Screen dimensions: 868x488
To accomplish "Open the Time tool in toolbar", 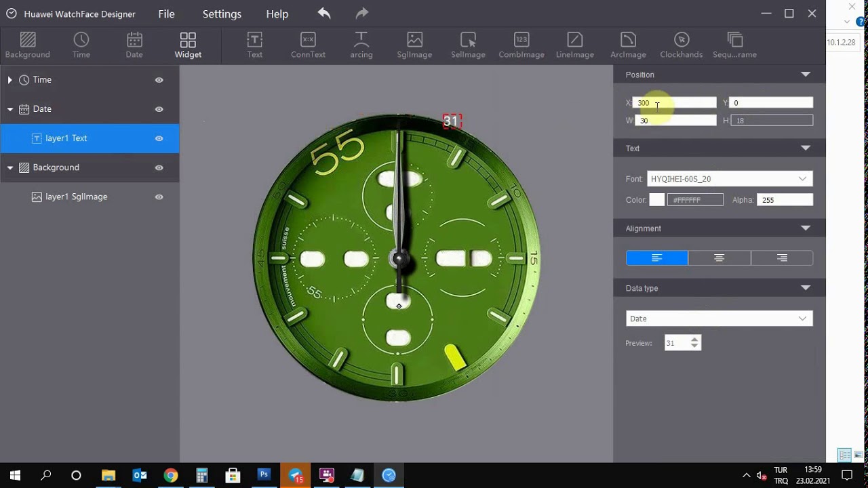I will tap(81, 45).
